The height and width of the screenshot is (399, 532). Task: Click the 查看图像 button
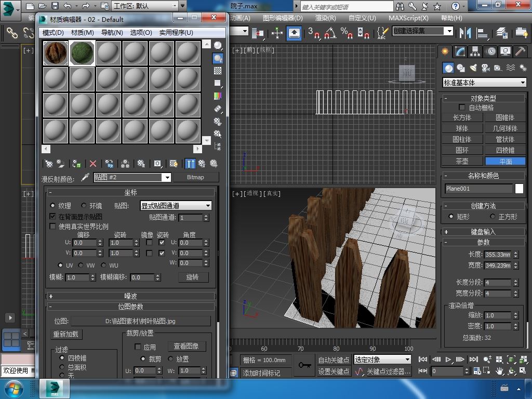[x=187, y=347]
